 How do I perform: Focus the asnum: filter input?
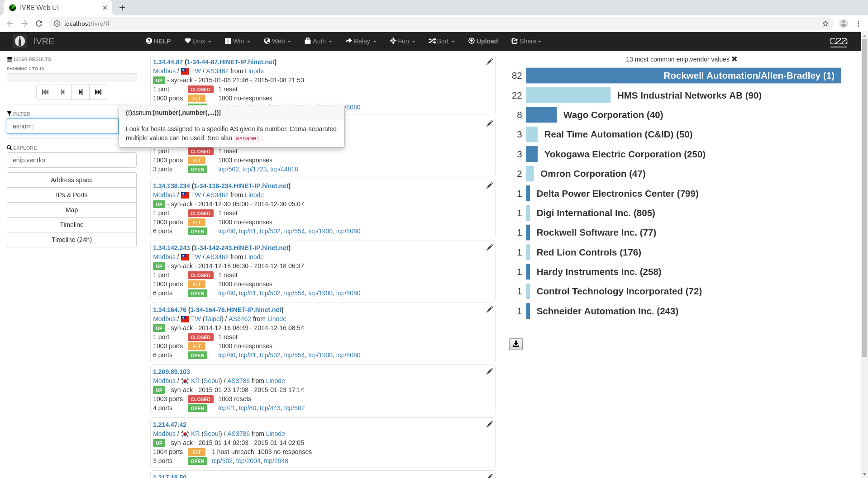click(62, 126)
